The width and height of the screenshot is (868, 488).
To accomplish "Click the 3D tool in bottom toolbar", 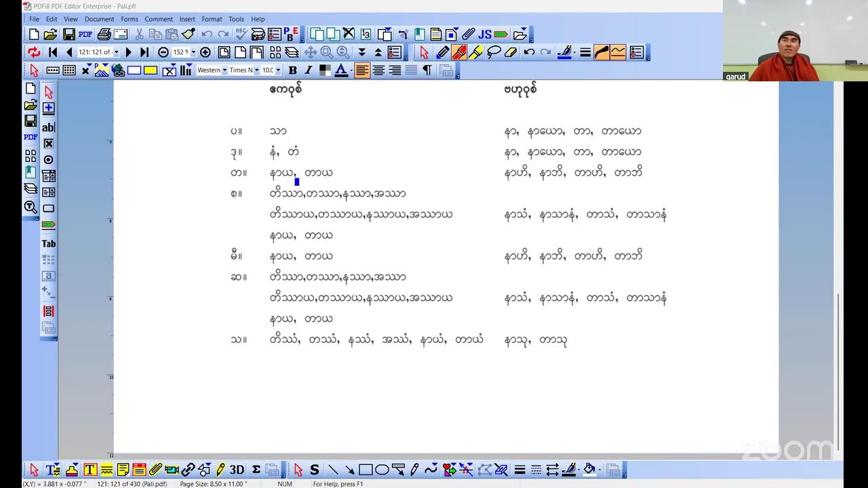I will (x=237, y=470).
